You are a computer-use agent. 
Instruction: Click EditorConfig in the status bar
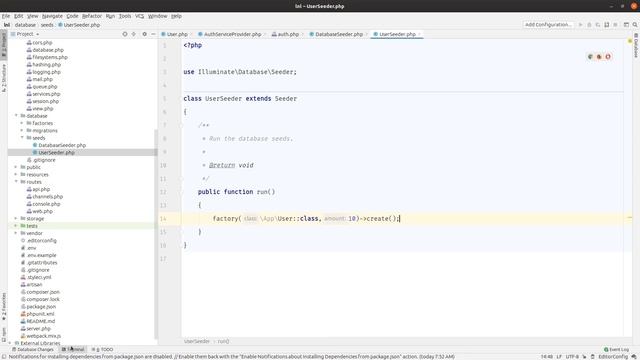point(613,357)
